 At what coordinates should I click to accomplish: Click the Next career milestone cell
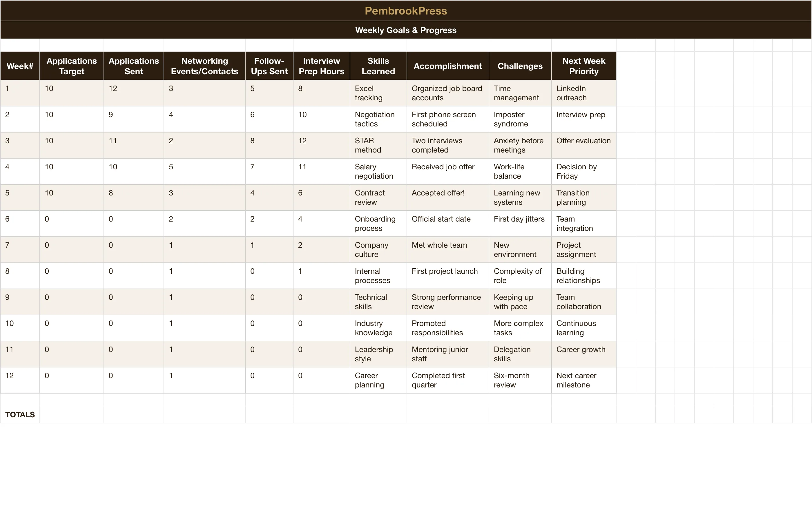click(583, 380)
